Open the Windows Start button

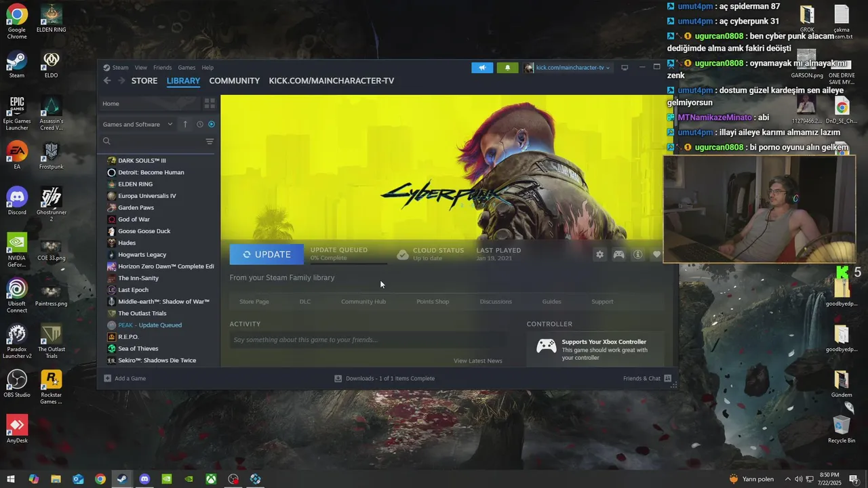pos(11,479)
